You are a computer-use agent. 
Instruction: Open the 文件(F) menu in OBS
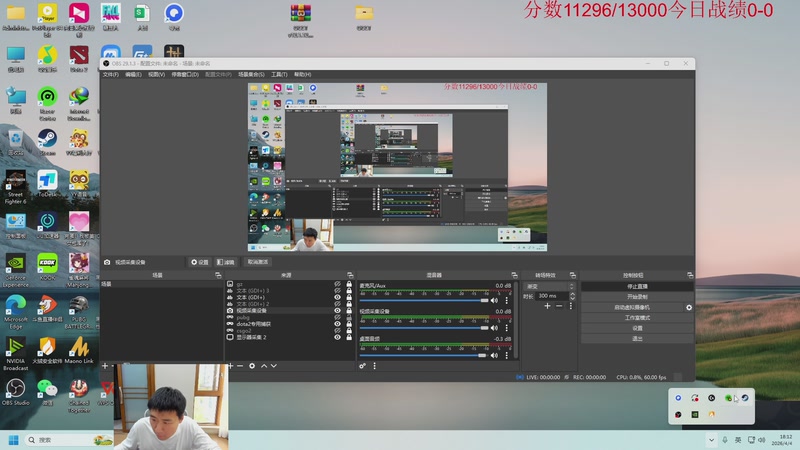point(110,74)
